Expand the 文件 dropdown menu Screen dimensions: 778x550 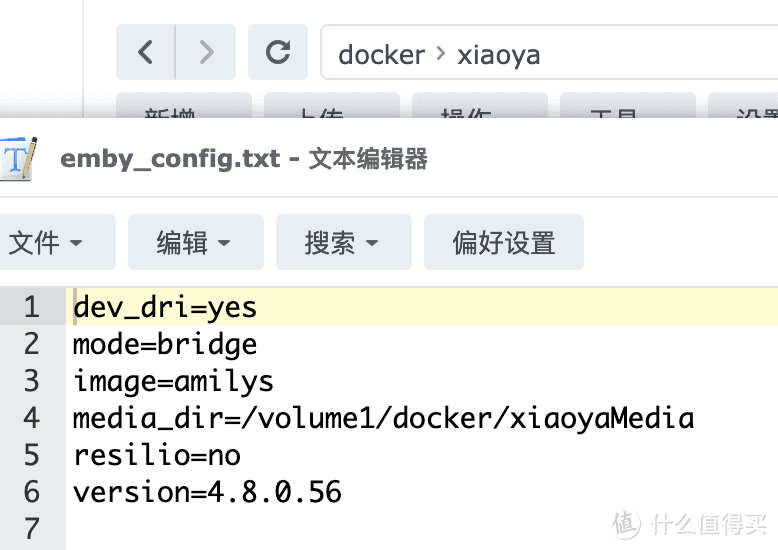click(46, 242)
